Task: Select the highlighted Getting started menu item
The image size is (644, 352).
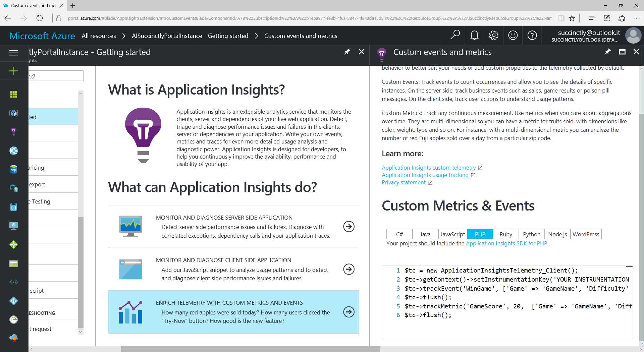Action: [53, 117]
